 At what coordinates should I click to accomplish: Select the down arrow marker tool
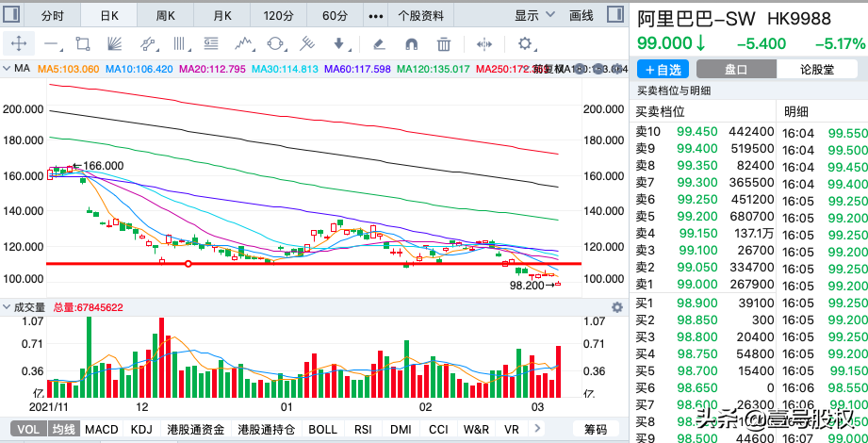[x=339, y=43]
